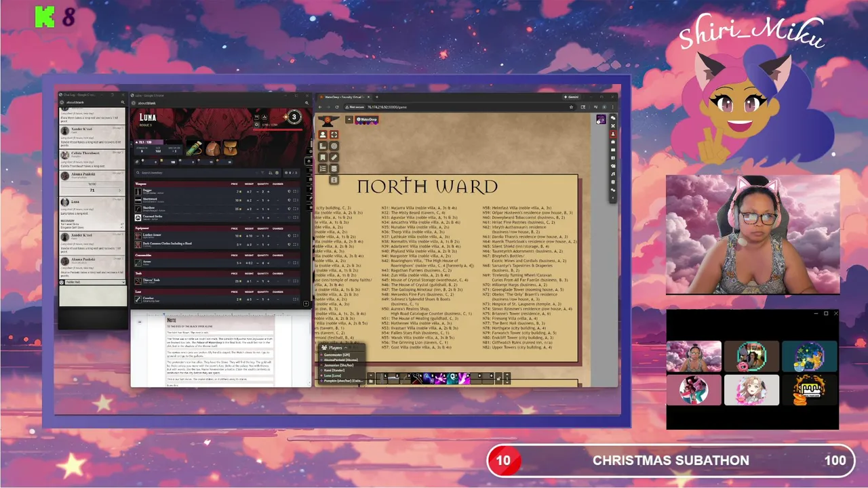Click Dark Common Clothes Including a Hood item
The image size is (868, 488).
coord(167,243)
